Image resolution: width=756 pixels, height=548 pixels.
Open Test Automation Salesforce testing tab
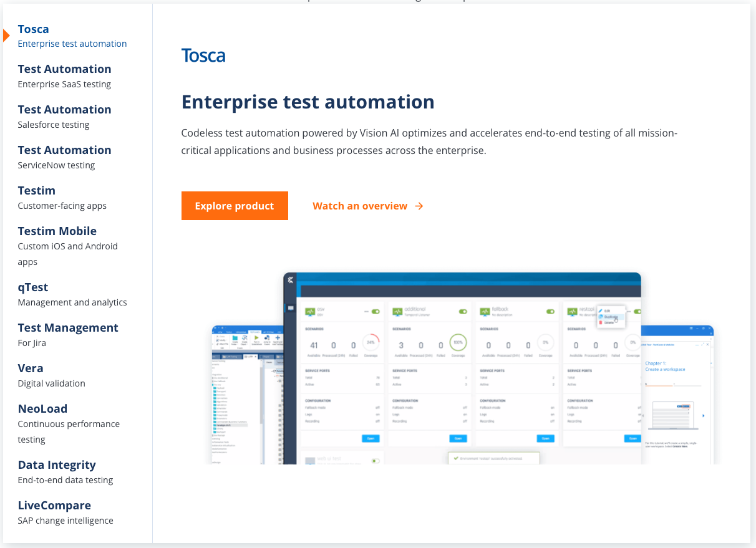click(x=65, y=117)
